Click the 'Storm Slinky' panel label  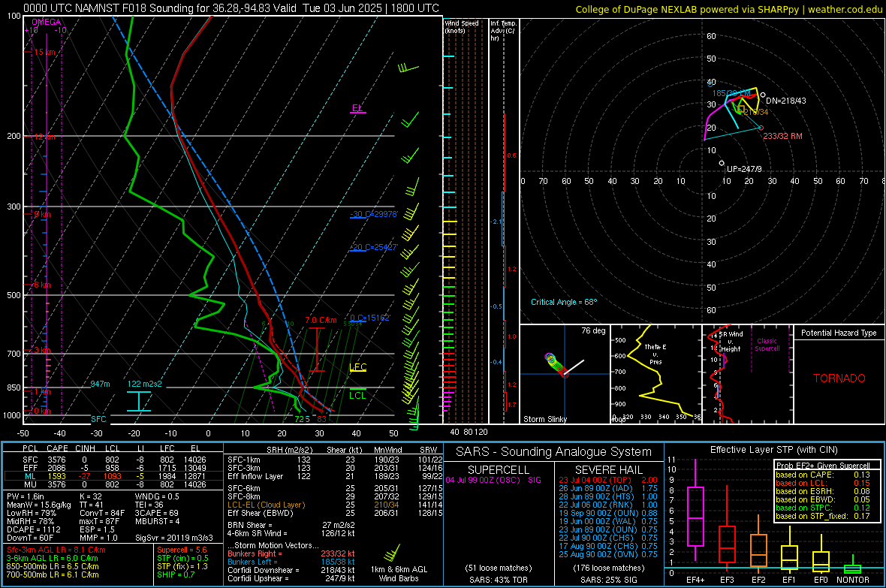544,419
